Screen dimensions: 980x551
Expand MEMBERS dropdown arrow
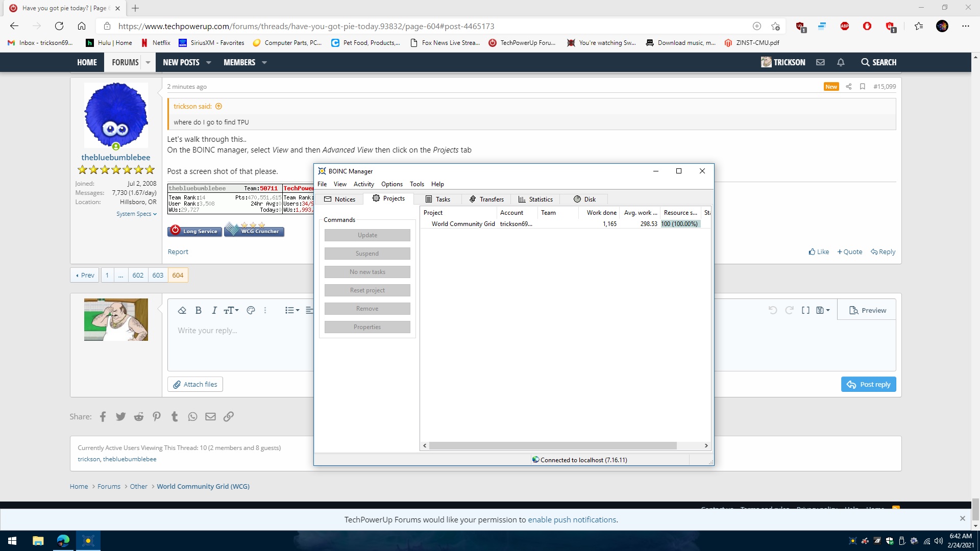tap(264, 63)
